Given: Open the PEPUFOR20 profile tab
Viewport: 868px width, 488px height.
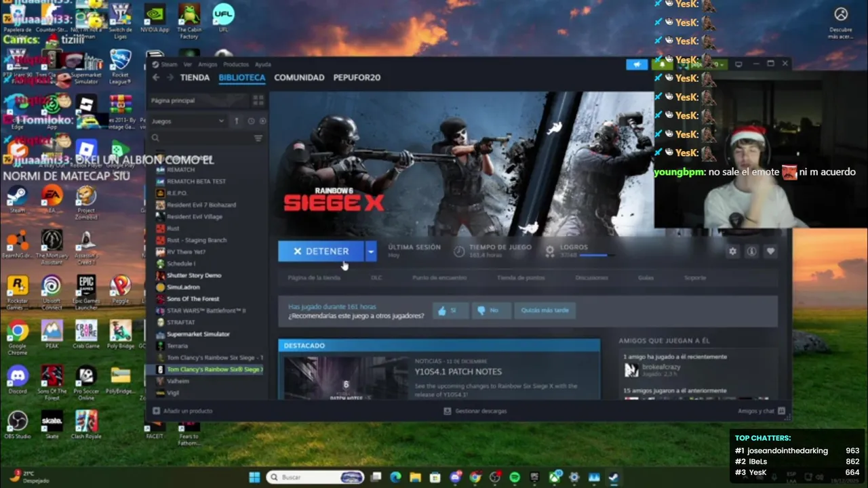Looking at the screenshot, I should tap(357, 77).
